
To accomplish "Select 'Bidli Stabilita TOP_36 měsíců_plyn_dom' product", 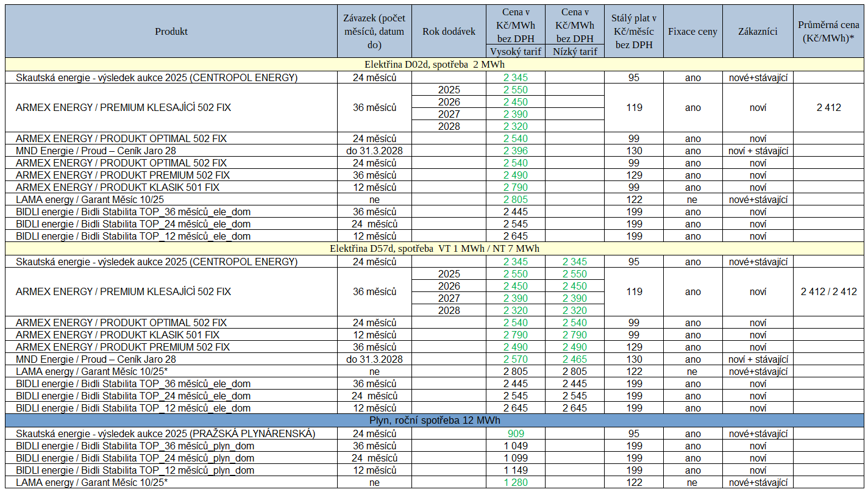I will click(x=135, y=446).
